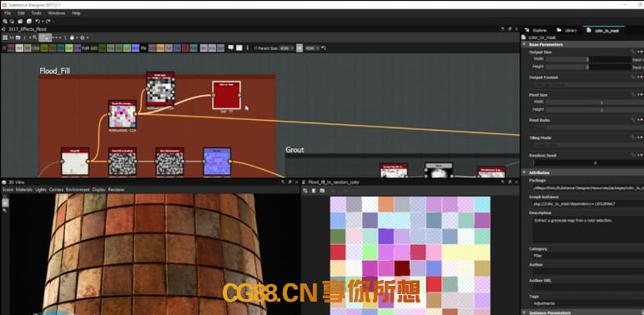Open the Materials menu in 3D View

pyautogui.click(x=24, y=189)
